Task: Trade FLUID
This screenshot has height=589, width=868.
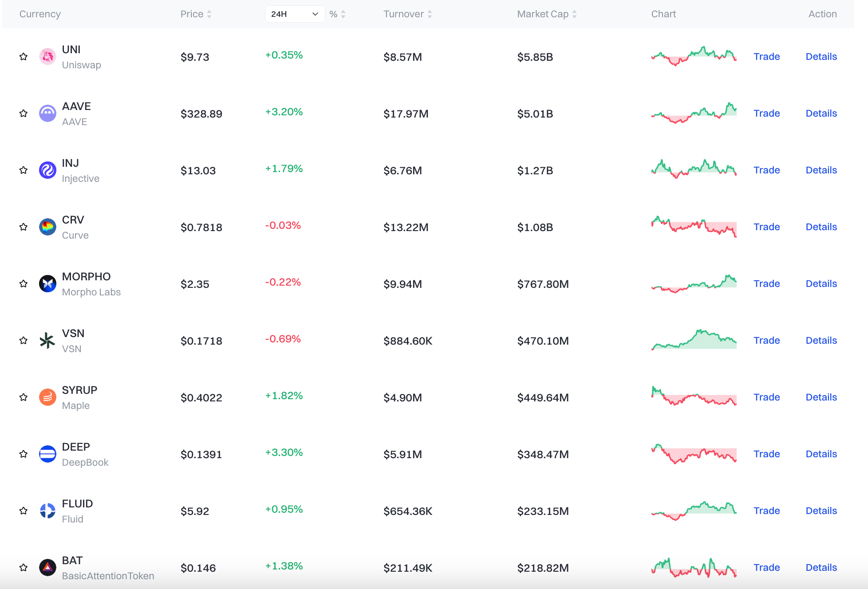Action: click(x=766, y=511)
